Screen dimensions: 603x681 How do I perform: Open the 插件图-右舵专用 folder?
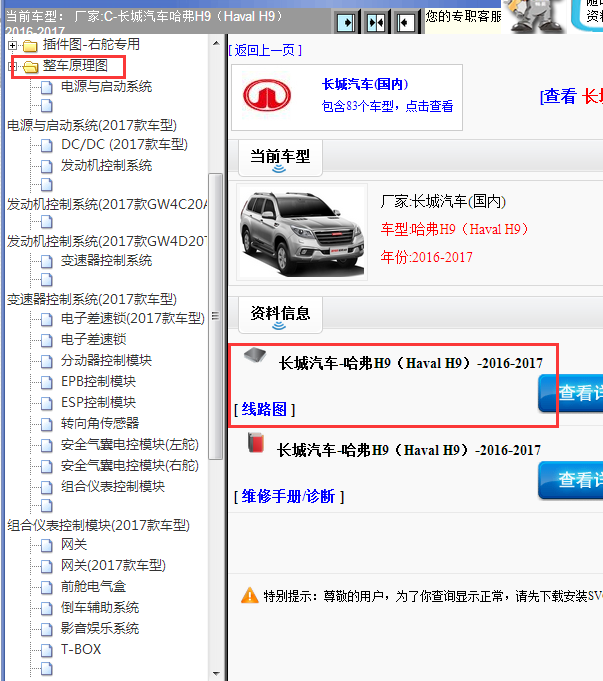91,44
